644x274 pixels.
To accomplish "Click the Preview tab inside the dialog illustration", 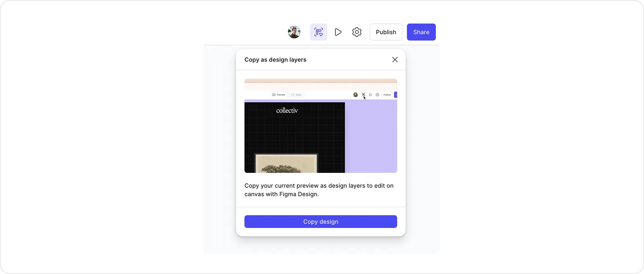I will click(x=279, y=95).
